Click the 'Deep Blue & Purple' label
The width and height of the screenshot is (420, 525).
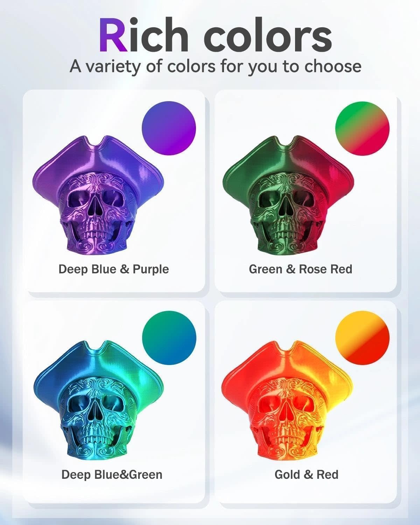click(114, 269)
